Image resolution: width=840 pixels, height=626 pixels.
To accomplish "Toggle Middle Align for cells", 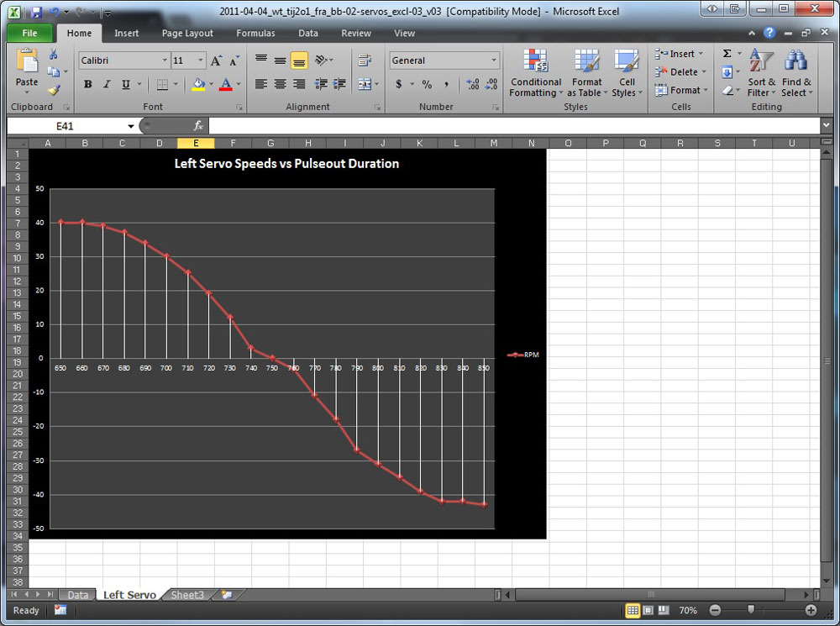I will tap(281, 60).
